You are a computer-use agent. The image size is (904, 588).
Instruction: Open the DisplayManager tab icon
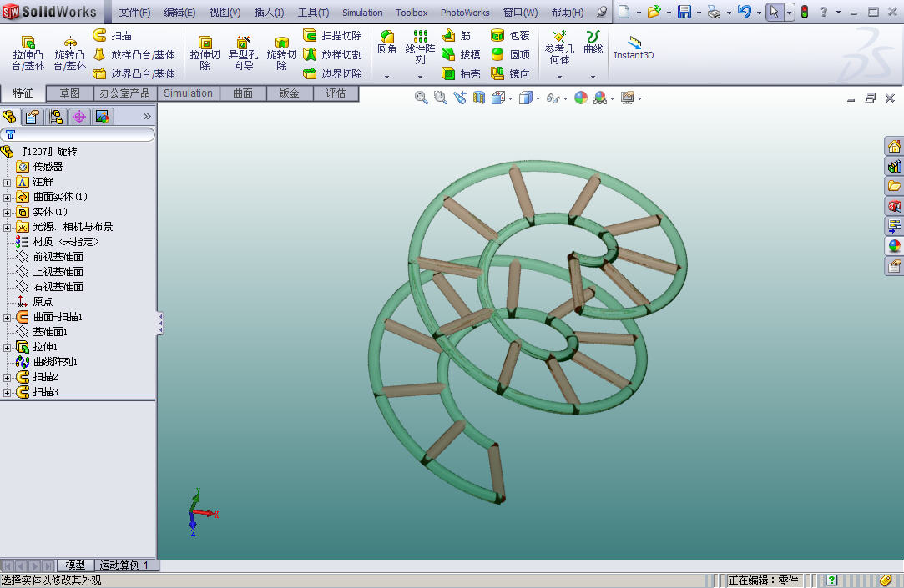(102, 117)
